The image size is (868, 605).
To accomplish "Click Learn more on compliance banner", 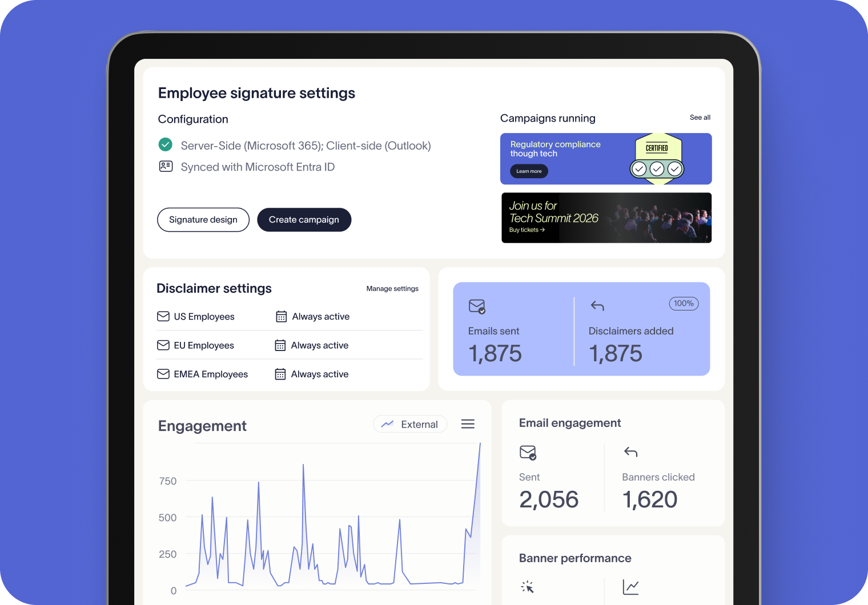I will coord(529,171).
